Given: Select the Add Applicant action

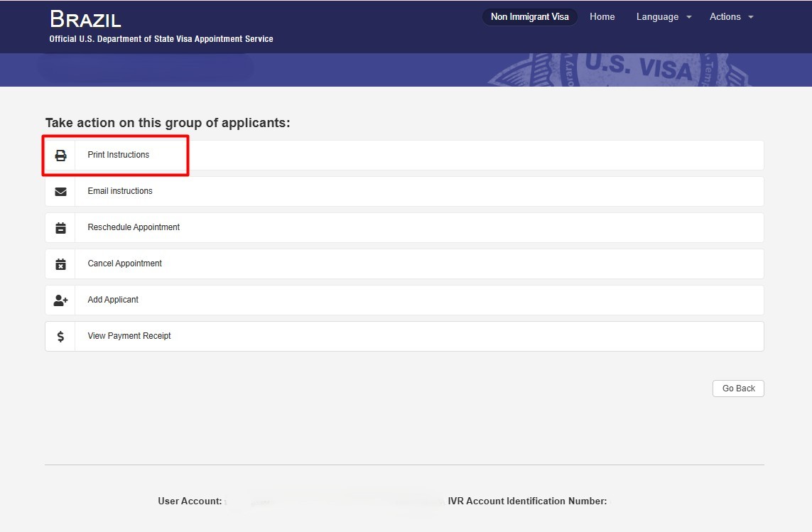Looking at the screenshot, I should (x=112, y=300).
